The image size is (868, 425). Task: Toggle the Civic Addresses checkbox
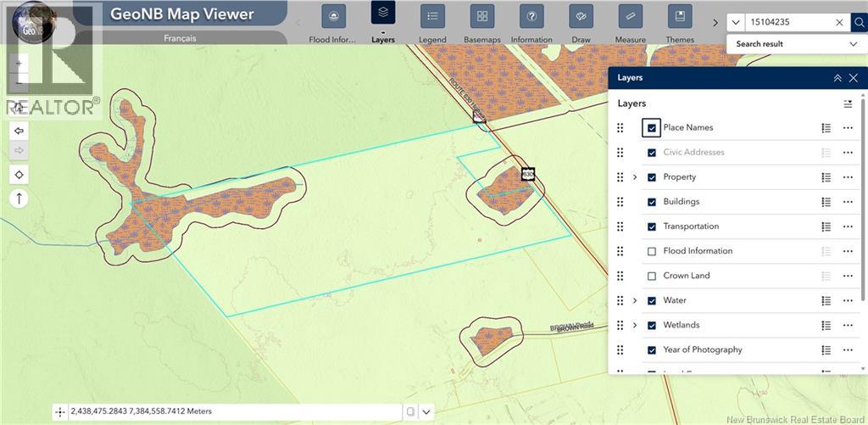pos(652,153)
